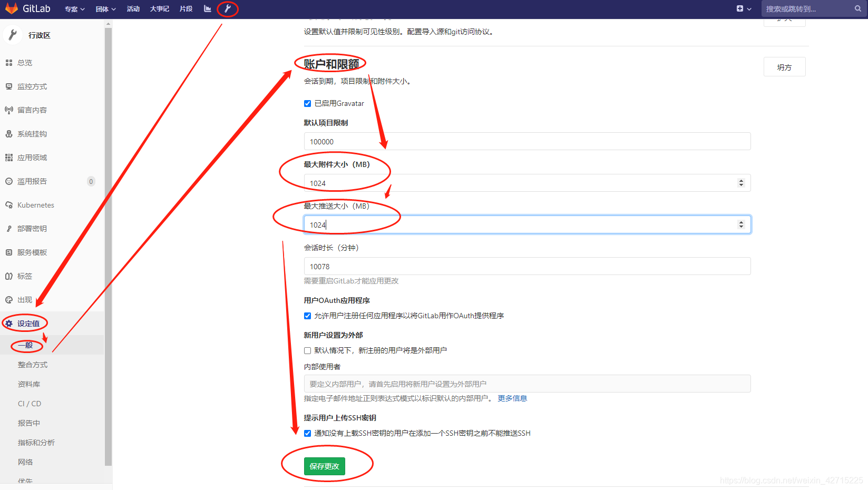This screenshot has width=868, height=490.
Task: Click 会话时长 input with 10078
Action: pos(527,266)
